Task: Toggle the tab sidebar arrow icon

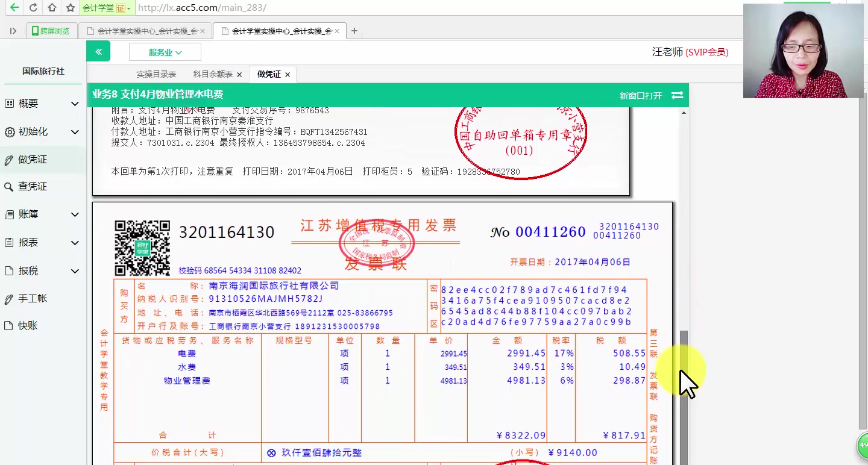Action: click(13, 31)
